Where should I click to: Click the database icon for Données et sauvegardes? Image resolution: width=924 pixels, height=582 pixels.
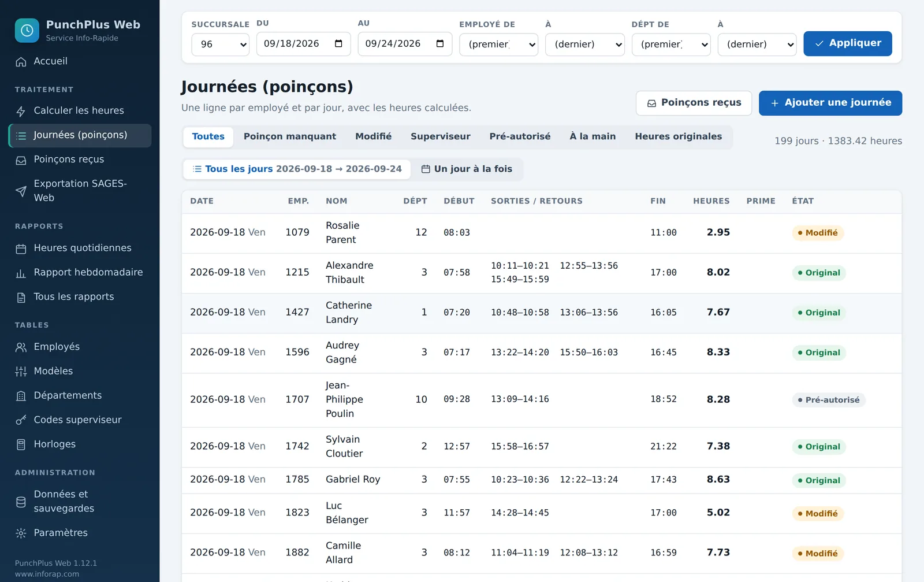click(21, 502)
